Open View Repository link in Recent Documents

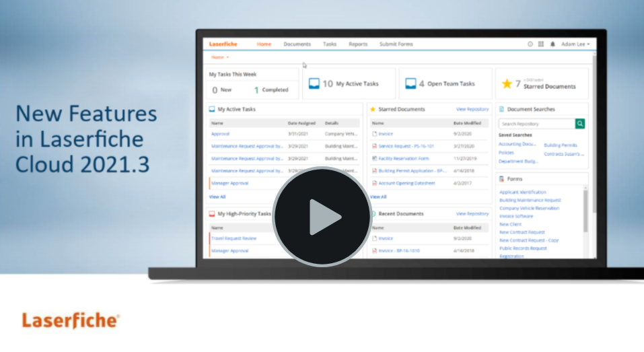(472, 213)
